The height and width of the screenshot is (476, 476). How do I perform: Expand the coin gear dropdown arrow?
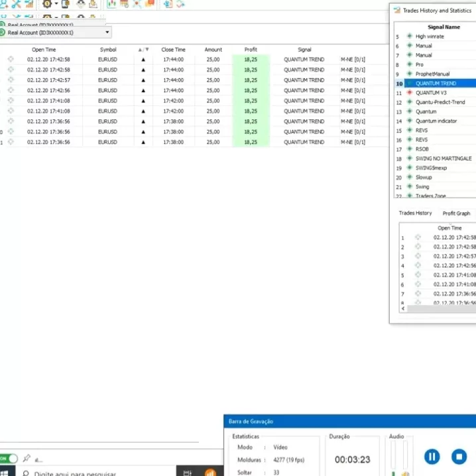coord(56,3)
